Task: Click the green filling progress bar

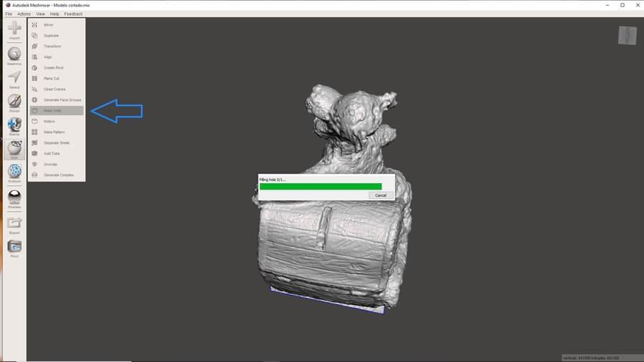Action: 321,187
